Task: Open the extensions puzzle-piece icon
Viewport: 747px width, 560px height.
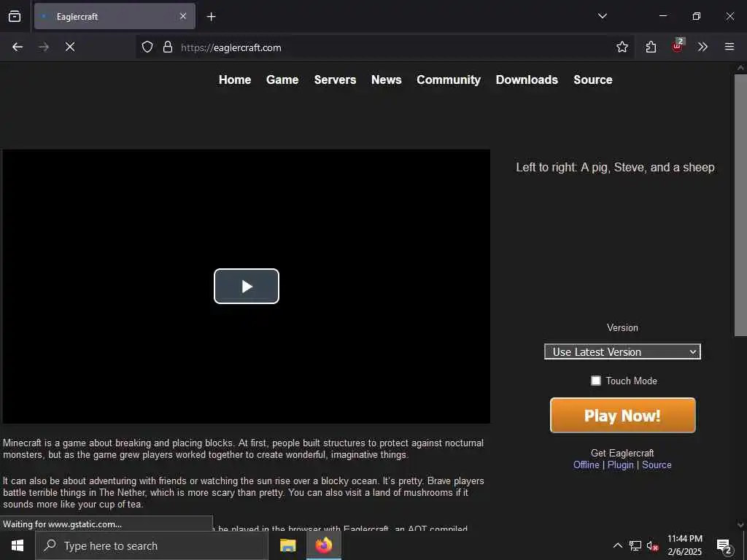Action: click(x=651, y=47)
